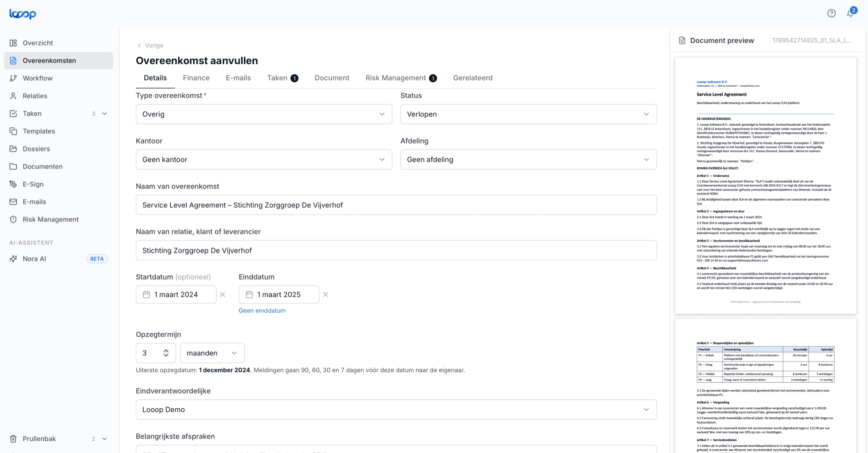Expand the Prullenbak chevron
The width and height of the screenshot is (868, 453).
pos(105,439)
